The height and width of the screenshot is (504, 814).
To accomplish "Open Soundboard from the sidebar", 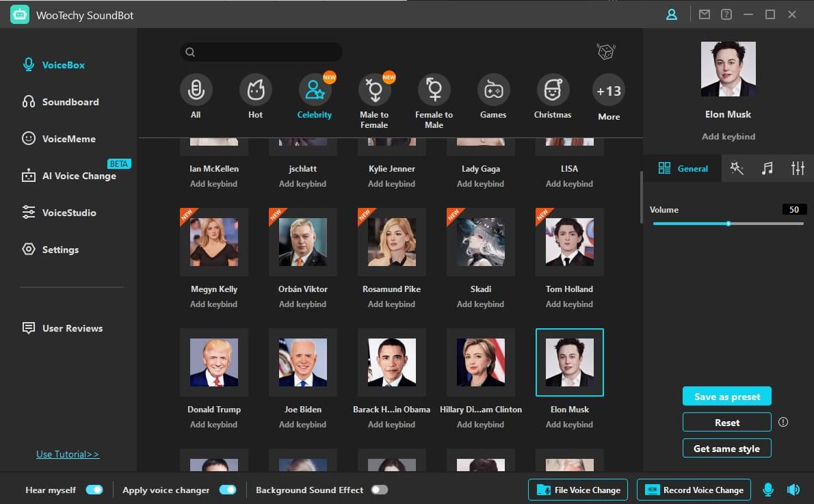I will coord(70,102).
